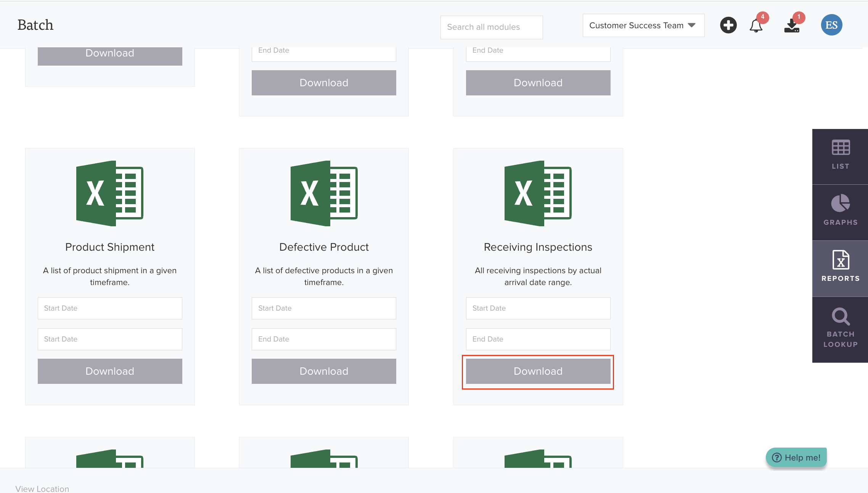Screen dimensions: 868x493
Task: Click the Product Shipment Excel icon
Action: tap(110, 193)
